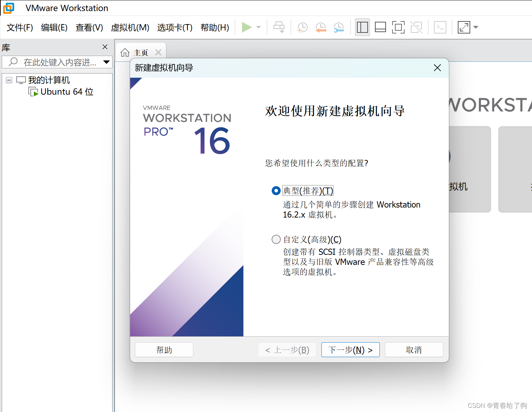Click the revert to snapshot icon
The height and width of the screenshot is (412, 532).
(321, 27)
